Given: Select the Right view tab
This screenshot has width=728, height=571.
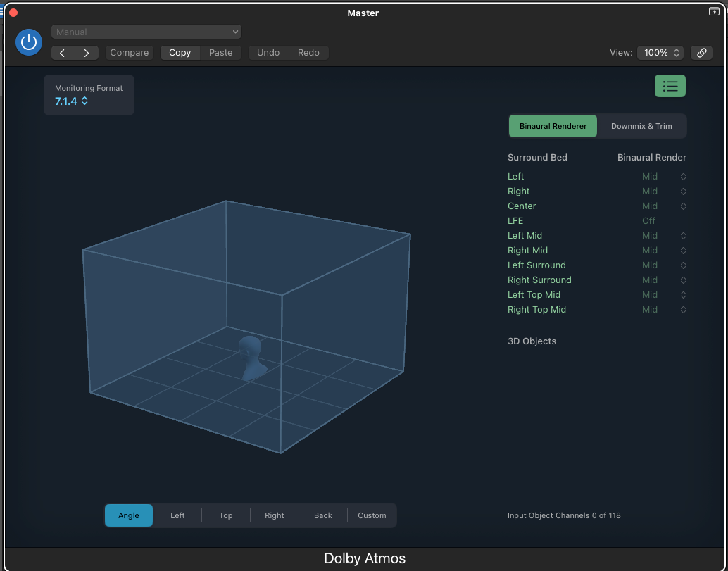Looking at the screenshot, I should click(x=275, y=515).
